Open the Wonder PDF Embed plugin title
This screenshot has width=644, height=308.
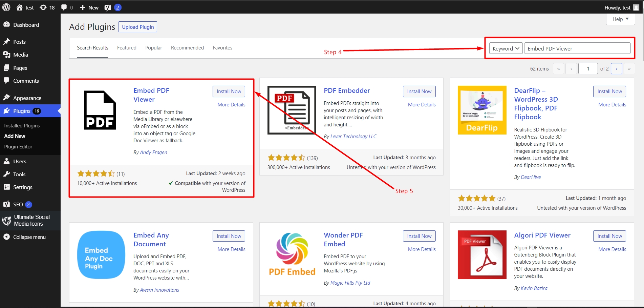(x=343, y=240)
